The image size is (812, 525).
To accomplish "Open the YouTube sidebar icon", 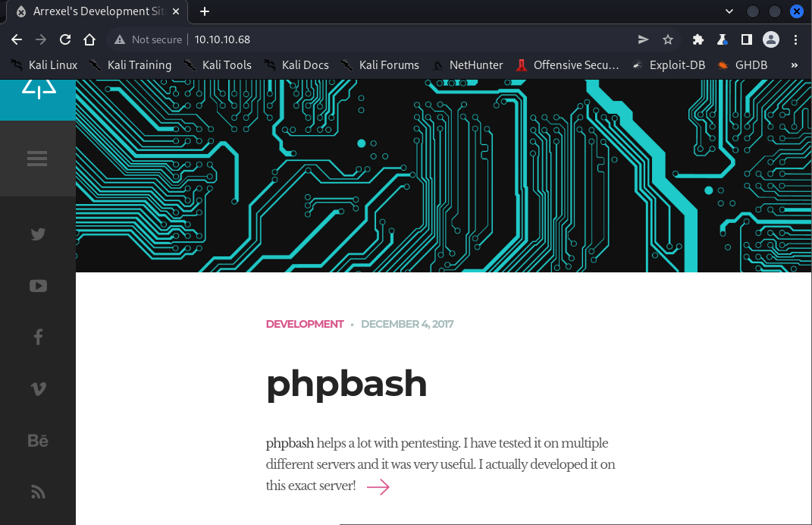I will point(38,286).
